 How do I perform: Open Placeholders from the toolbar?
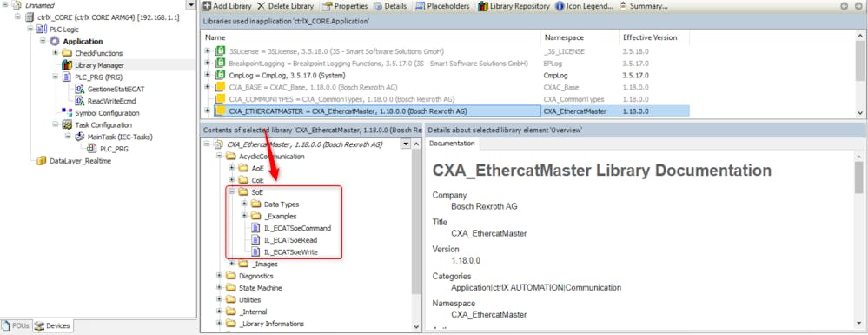coord(441,6)
